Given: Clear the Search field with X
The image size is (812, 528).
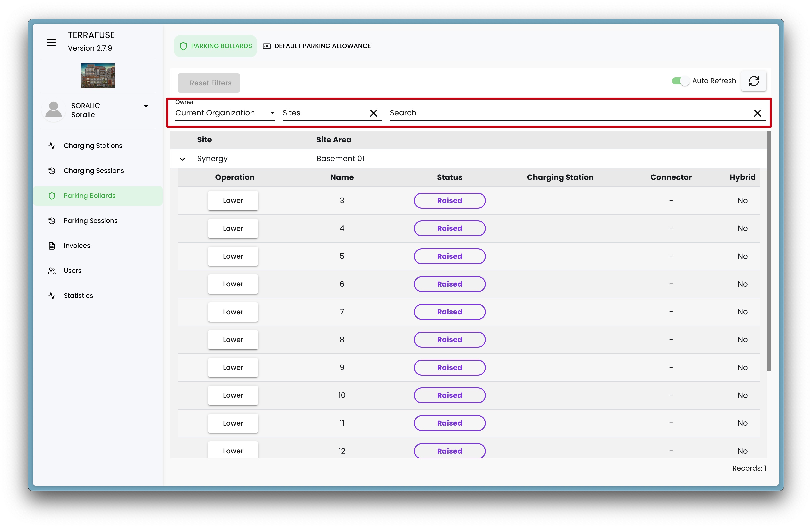Looking at the screenshot, I should (x=757, y=113).
